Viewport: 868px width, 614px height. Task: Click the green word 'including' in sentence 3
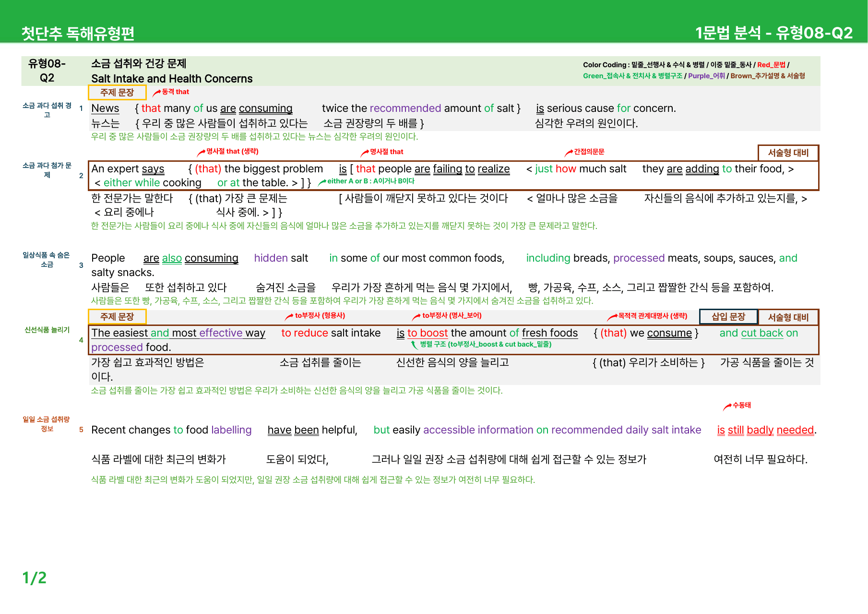point(548,258)
